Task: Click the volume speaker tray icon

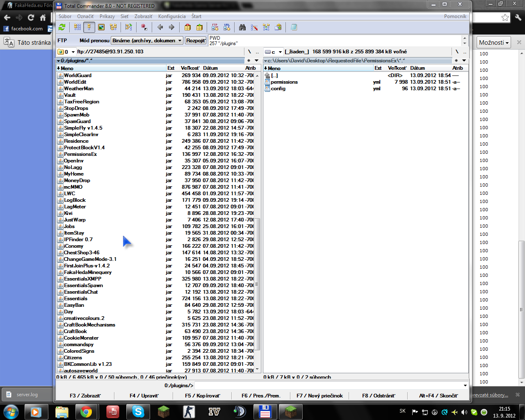Action: [464, 412]
